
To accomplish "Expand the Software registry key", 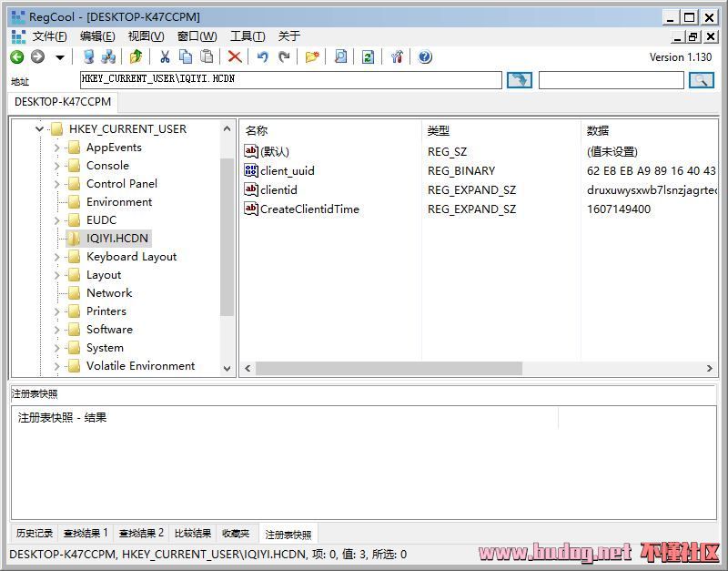I will (56, 330).
